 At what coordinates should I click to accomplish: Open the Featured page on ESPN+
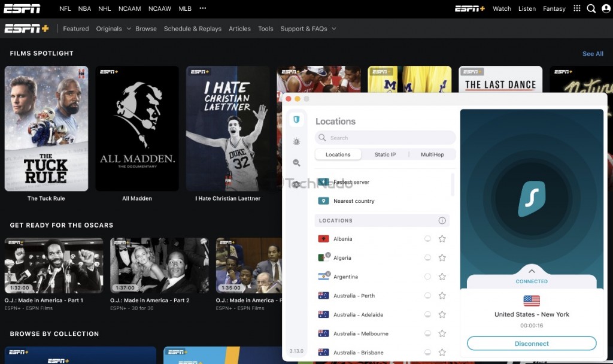click(76, 29)
